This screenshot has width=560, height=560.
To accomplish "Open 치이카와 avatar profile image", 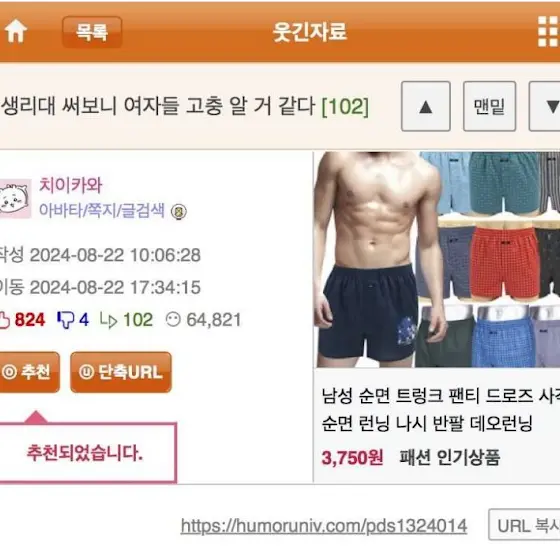I will click(15, 199).
